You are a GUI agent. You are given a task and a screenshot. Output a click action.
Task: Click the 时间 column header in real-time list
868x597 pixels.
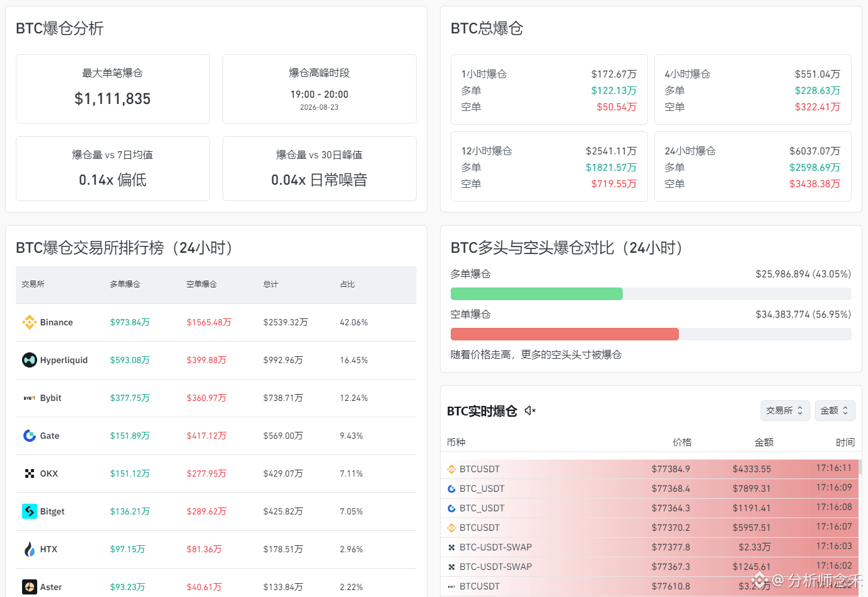click(x=845, y=443)
